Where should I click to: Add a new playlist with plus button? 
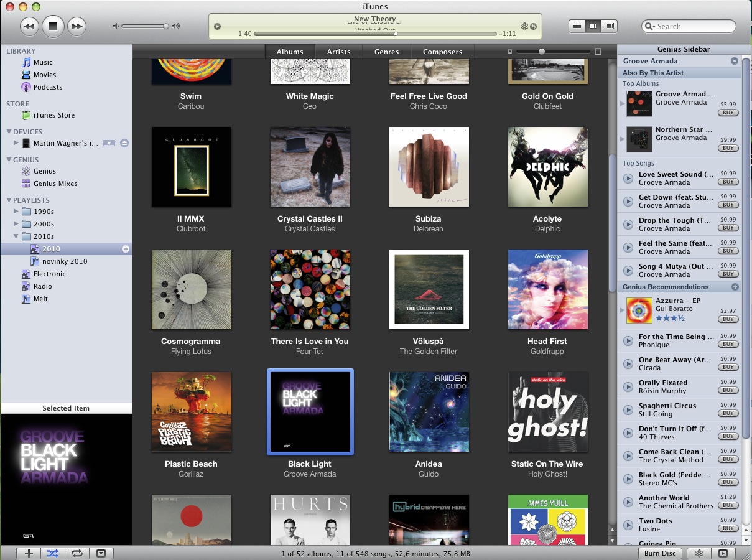(29, 553)
